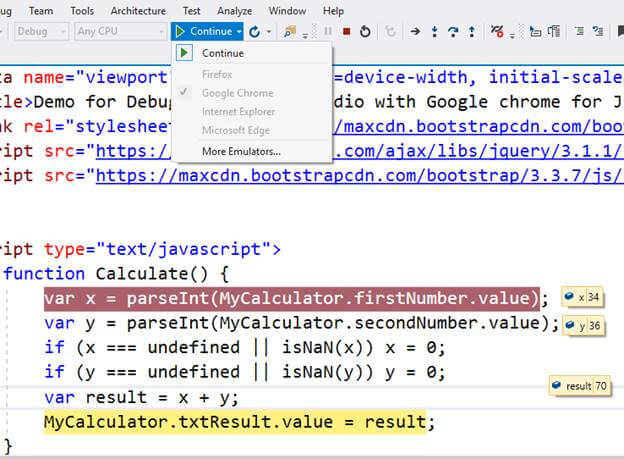Click the highlighted 'MyCalculator.txtResult.value = result' line

[x=235, y=422]
